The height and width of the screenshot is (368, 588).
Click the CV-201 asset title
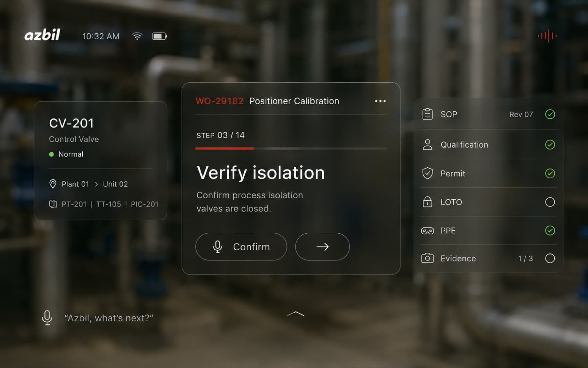tap(71, 123)
